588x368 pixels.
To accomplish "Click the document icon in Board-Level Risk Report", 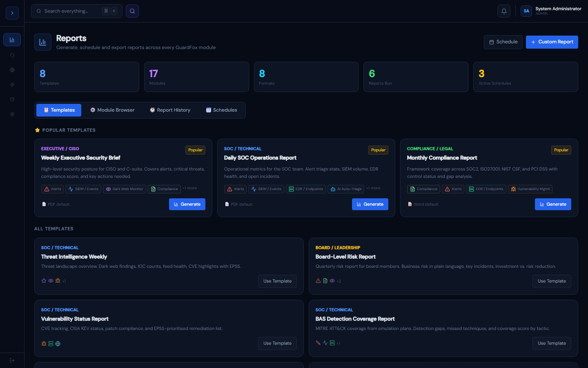I will pyautogui.click(x=325, y=281).
